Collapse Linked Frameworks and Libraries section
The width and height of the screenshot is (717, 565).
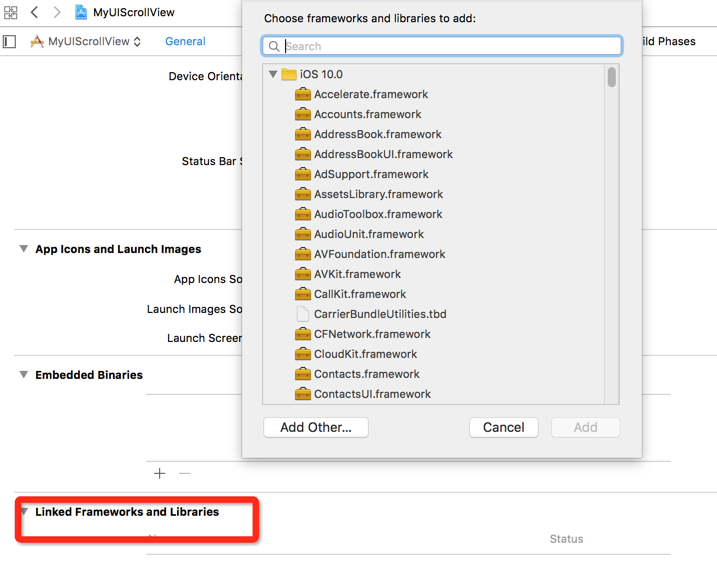[x=24, y=511]
